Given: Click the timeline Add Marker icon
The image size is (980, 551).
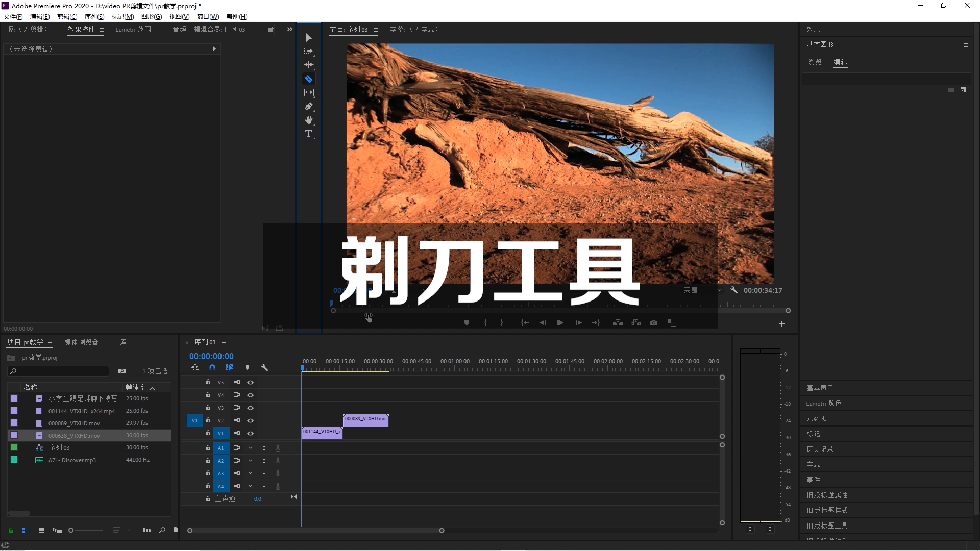Looking at the screenshot, I should coord(247,367).
